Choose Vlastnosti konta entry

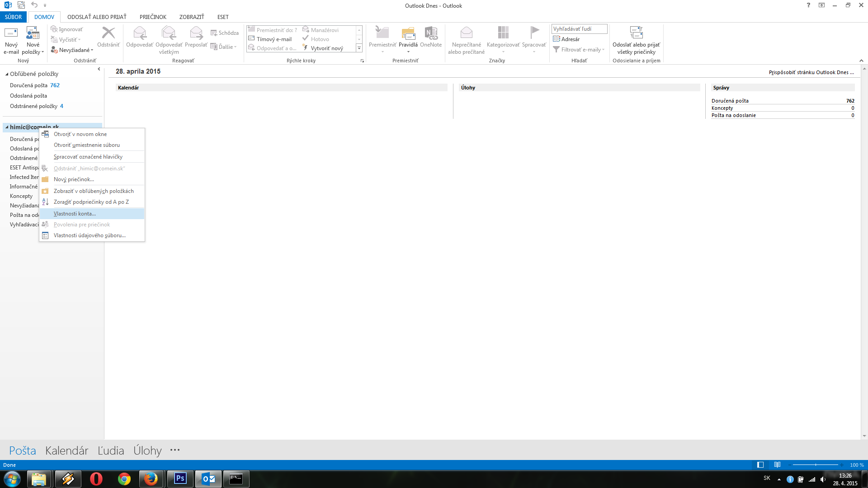(92, 214)
